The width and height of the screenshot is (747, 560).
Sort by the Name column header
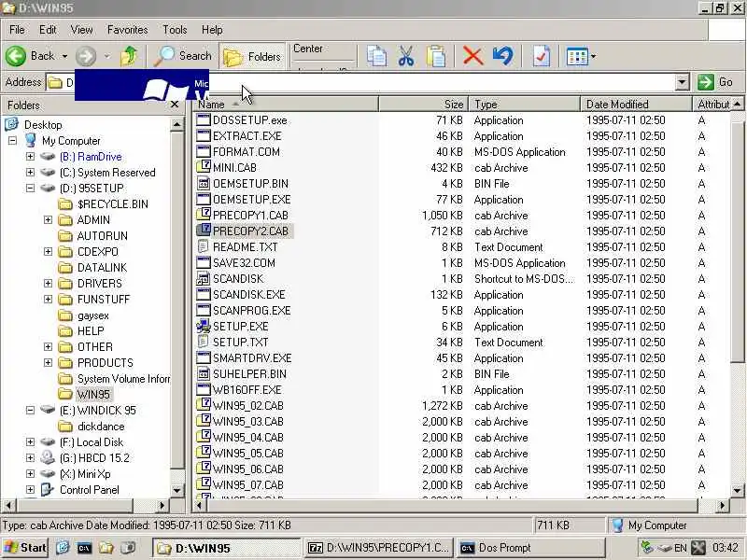[286, 105]
